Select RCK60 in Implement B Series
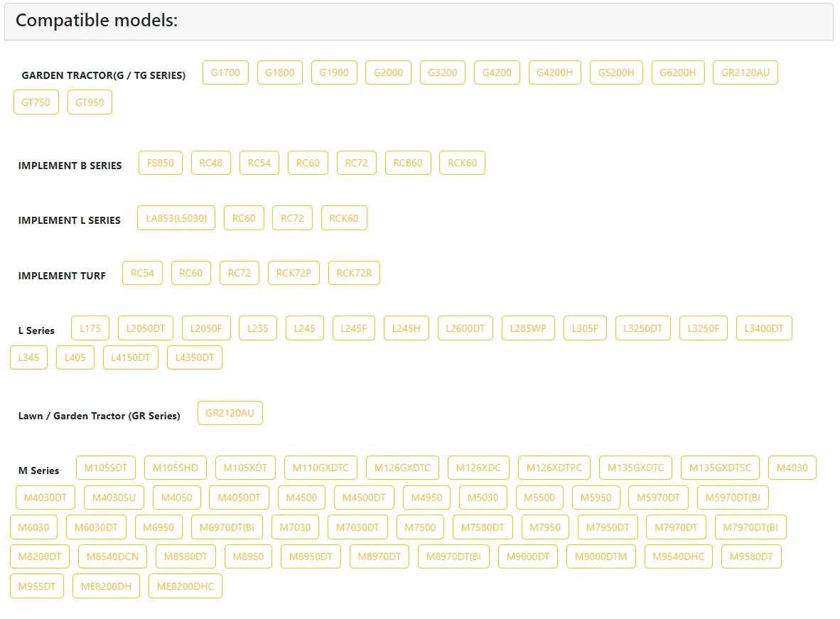The width and height of the screenshot is (840, 619). [463, 163]
